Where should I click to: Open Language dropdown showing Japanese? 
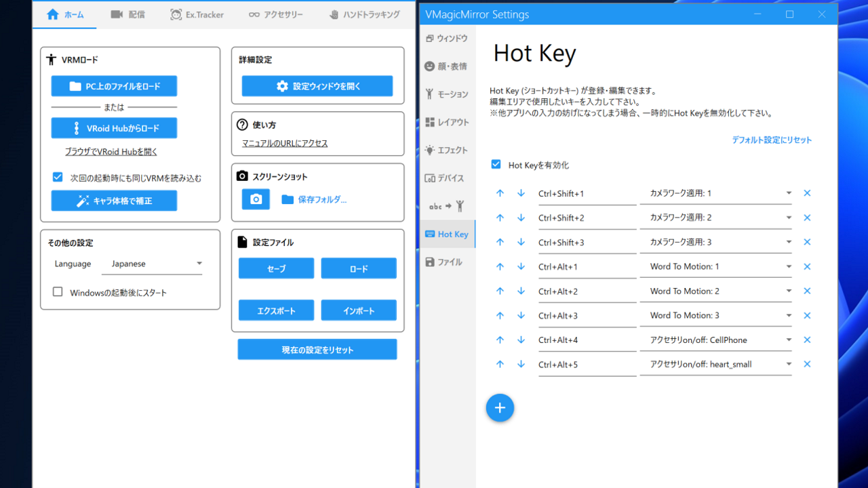coord(152,264)
